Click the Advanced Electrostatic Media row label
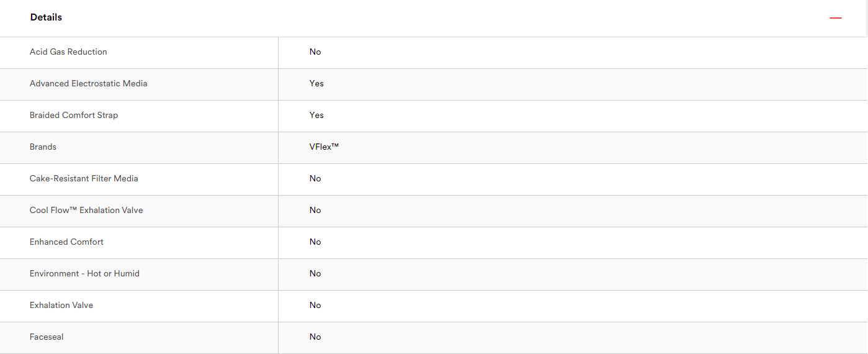This screenshot has width=868, height=354. [x=89, y=84]
